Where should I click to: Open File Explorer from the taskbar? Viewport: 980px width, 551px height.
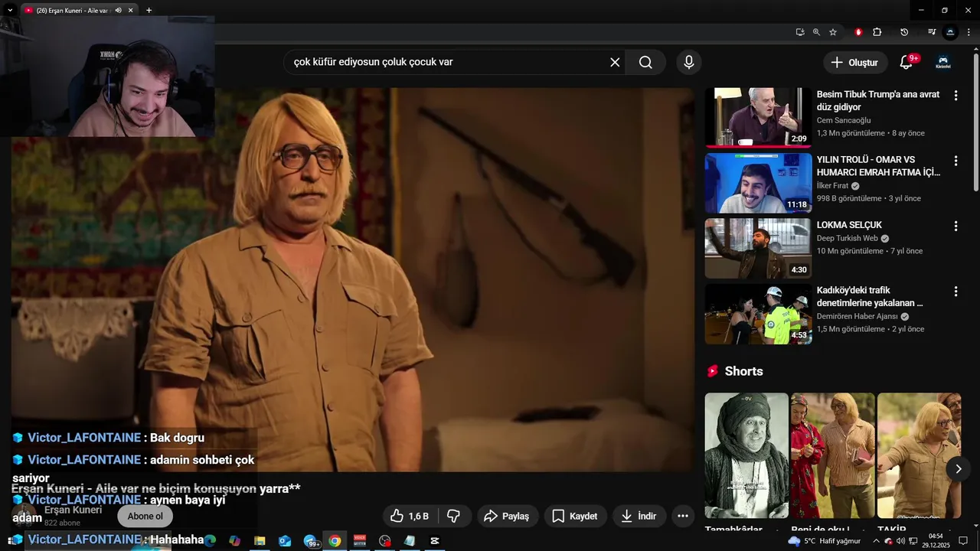pyautogui.click(x=260, y=540)
